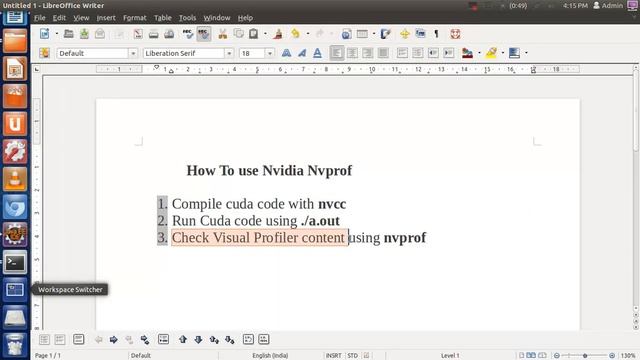The image size is (640, 360).
Task: Set paragraph alignment to Left
Action: pyautogui.click(x=337, y=53)
